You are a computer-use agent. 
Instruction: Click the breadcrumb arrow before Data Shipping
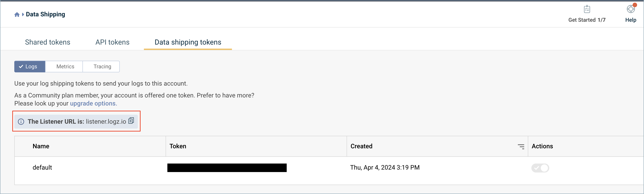23,15
